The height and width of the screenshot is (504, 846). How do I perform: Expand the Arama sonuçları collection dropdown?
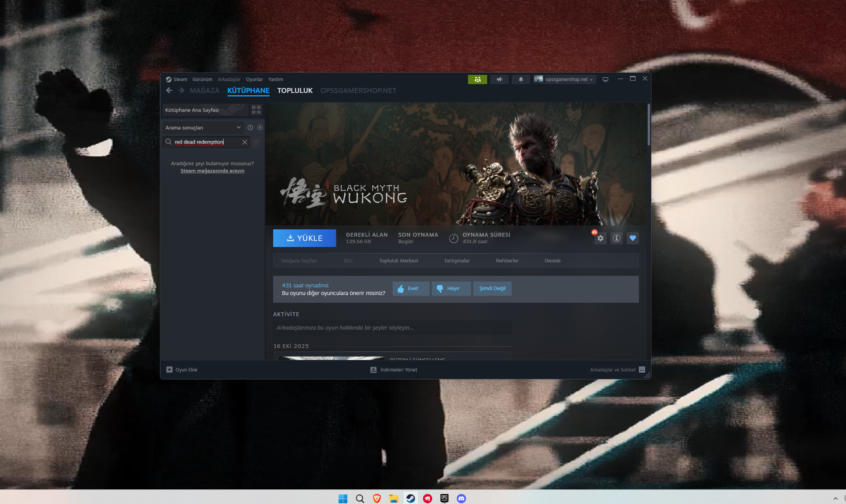tap(203, 128)
